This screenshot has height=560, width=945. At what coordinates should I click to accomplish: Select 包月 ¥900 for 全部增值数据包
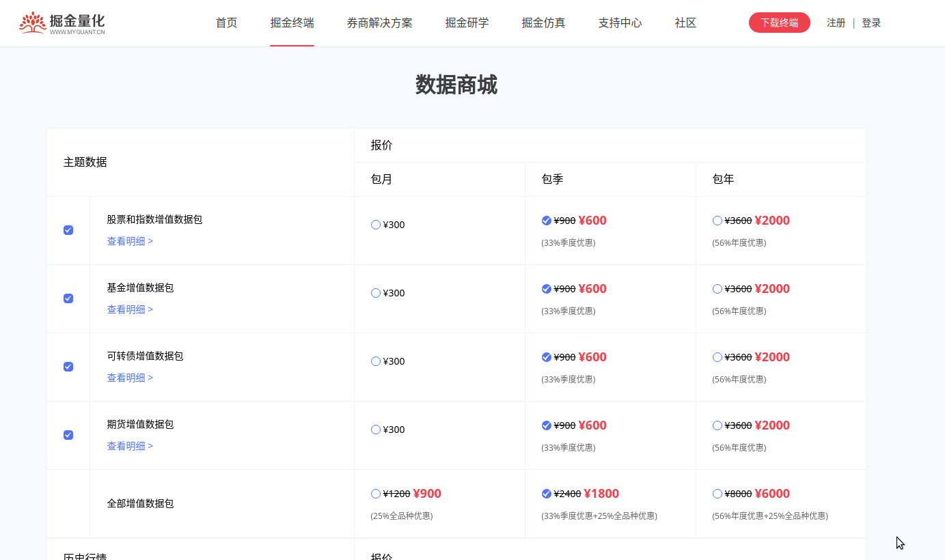pyautogui.click(x=376, y=493)
